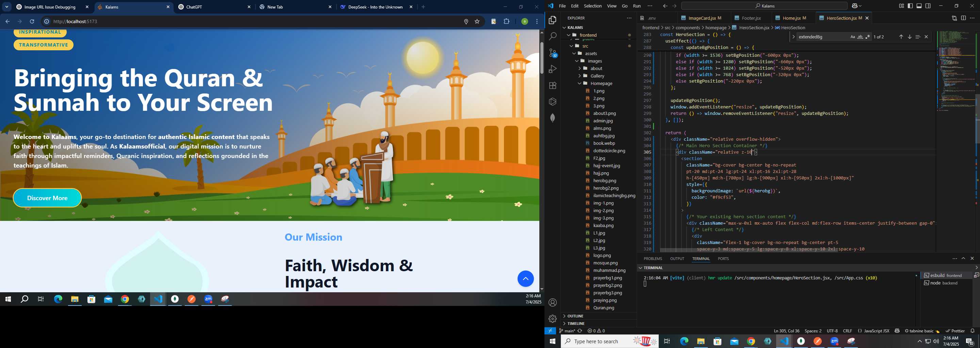Toggle Match Whole Word in find widget
The width and height of the screenshot is (980, 348).
[x=860, y=37]
